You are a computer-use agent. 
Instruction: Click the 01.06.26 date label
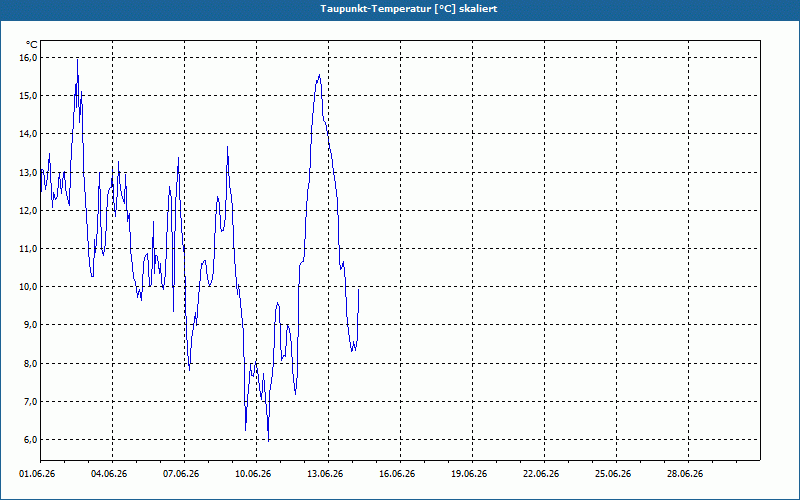[37, 474]
